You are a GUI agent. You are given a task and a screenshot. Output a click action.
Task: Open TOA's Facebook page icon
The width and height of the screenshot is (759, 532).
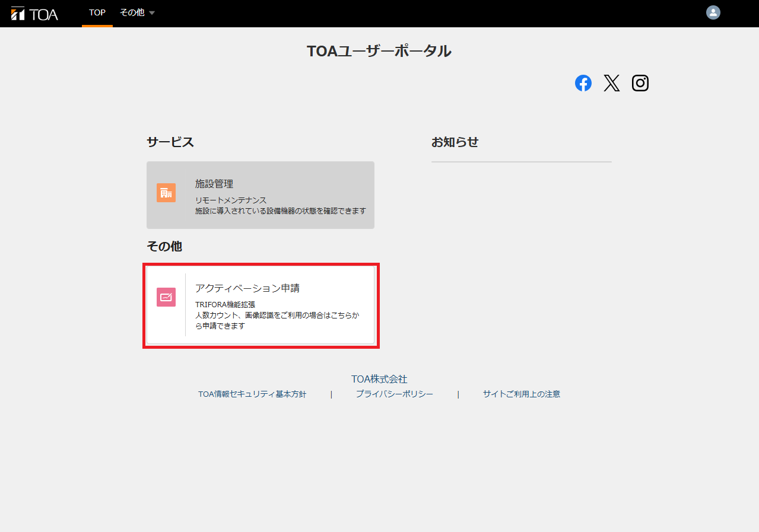tap(583, 83)
